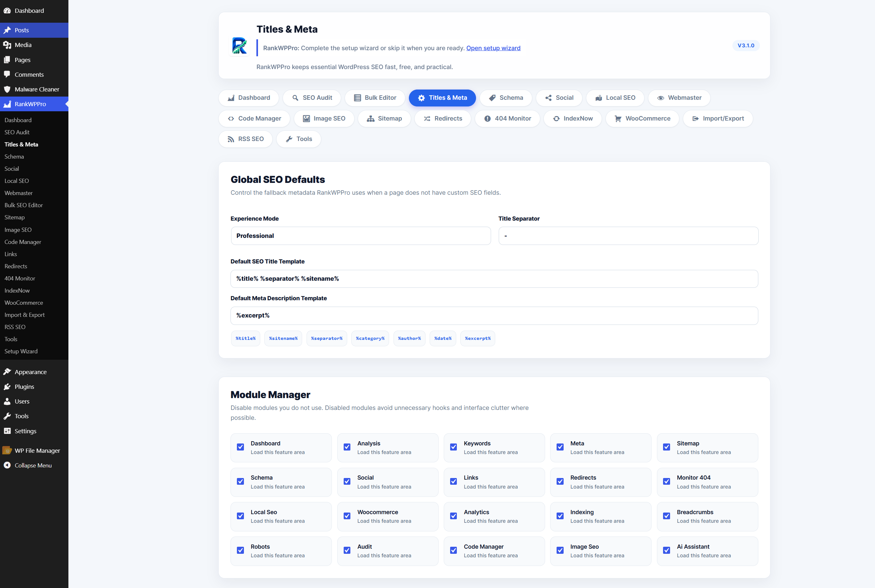The width and height of the screenshot is (875, 588).
Task: Click the Webmaster eye icon
Action: point(660,98)
